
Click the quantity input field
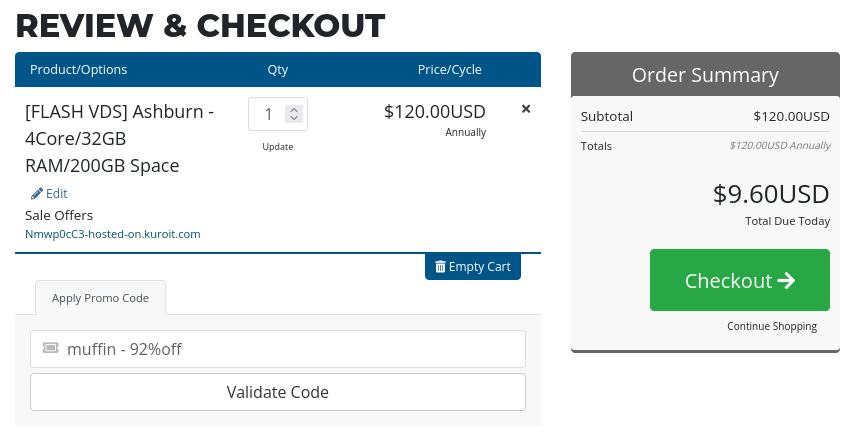[x=278, y=114]
